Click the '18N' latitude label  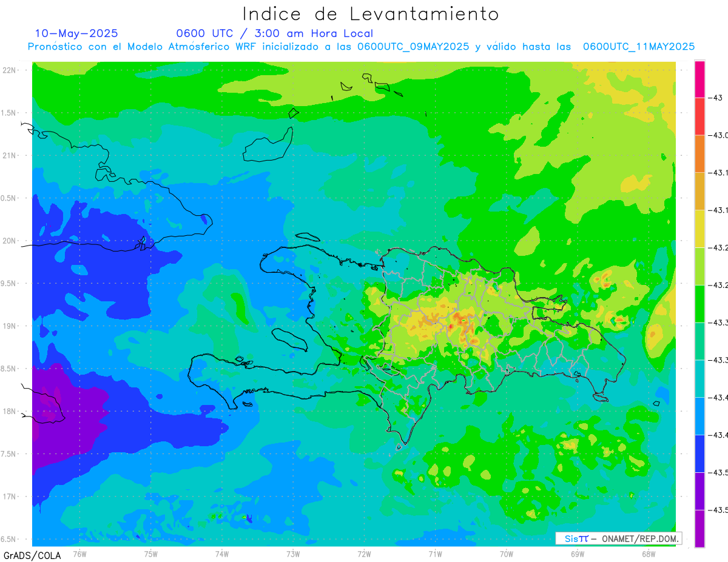10,411
